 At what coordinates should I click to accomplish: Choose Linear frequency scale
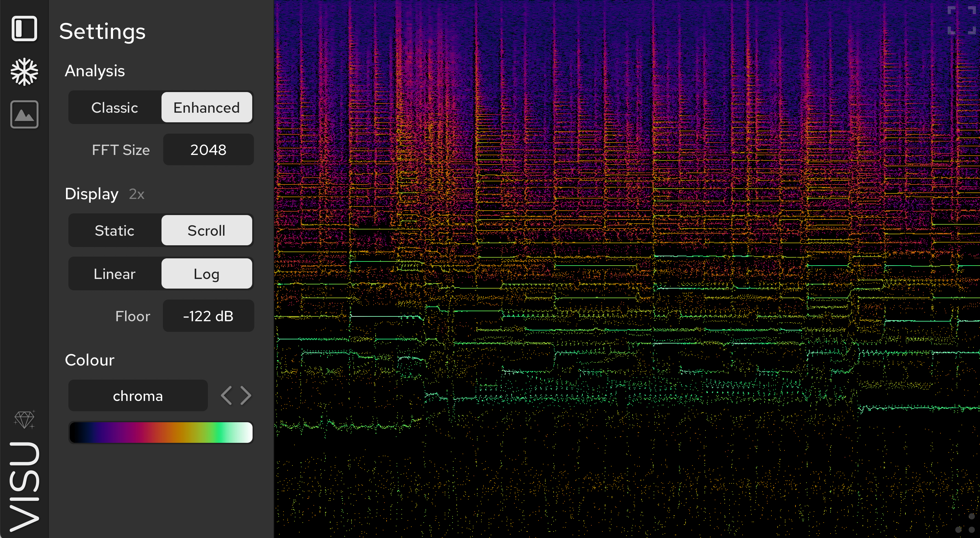[114, 273]
